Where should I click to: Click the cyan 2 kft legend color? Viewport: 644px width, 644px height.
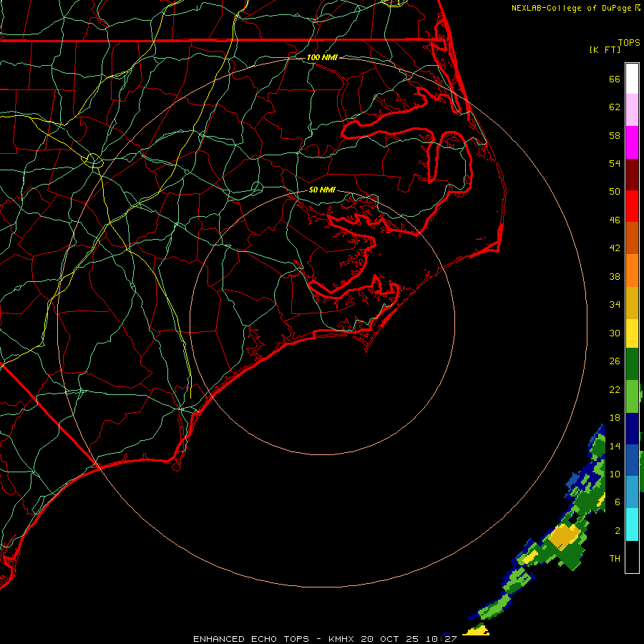click(x=632, y=525)
